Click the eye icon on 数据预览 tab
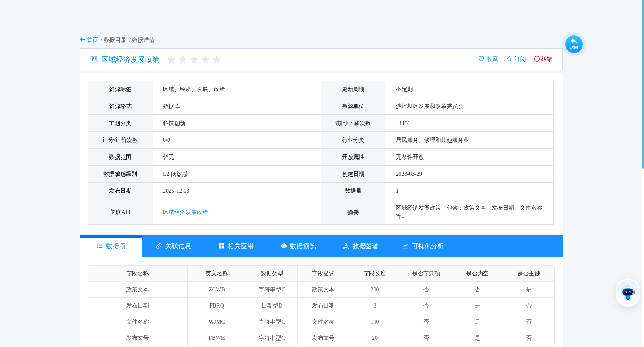The width and height of the screenshot is (644, 347). pyautogui.click(x=284, y=246)
